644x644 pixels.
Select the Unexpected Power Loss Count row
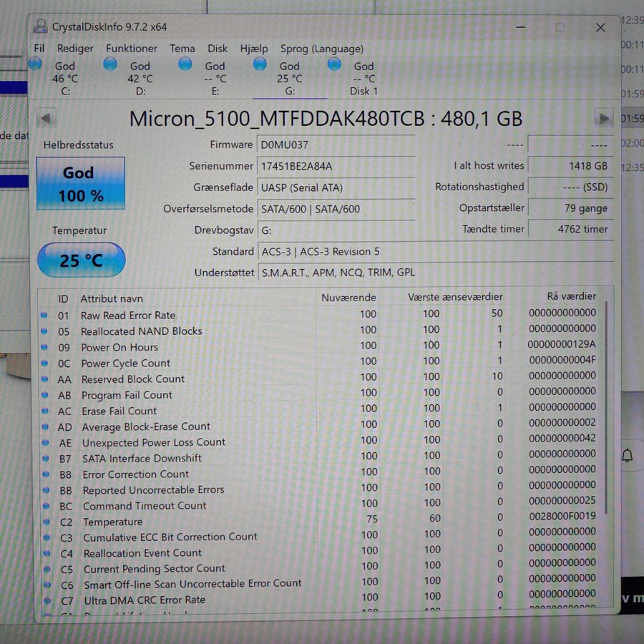318,441
